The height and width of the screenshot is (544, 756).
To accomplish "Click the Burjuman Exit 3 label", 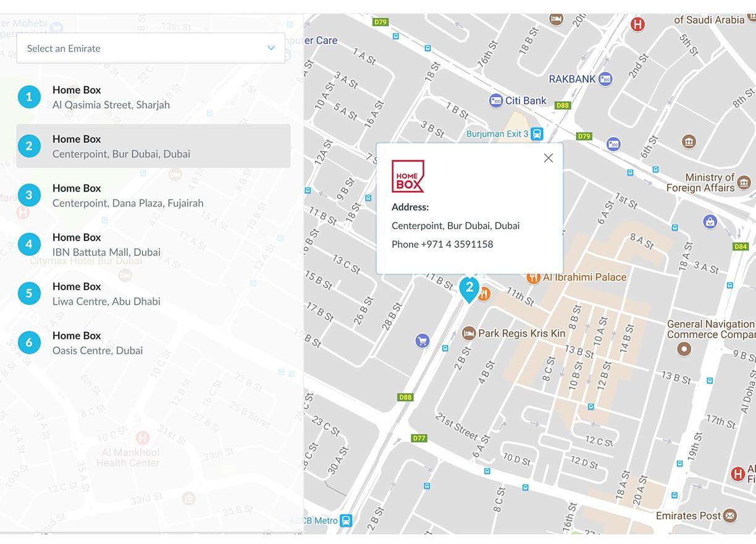I will tap(497, 134).
